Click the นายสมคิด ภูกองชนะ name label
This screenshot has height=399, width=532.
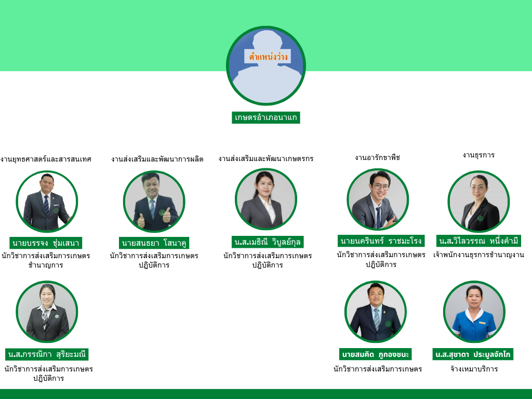(x=375, y=354)
